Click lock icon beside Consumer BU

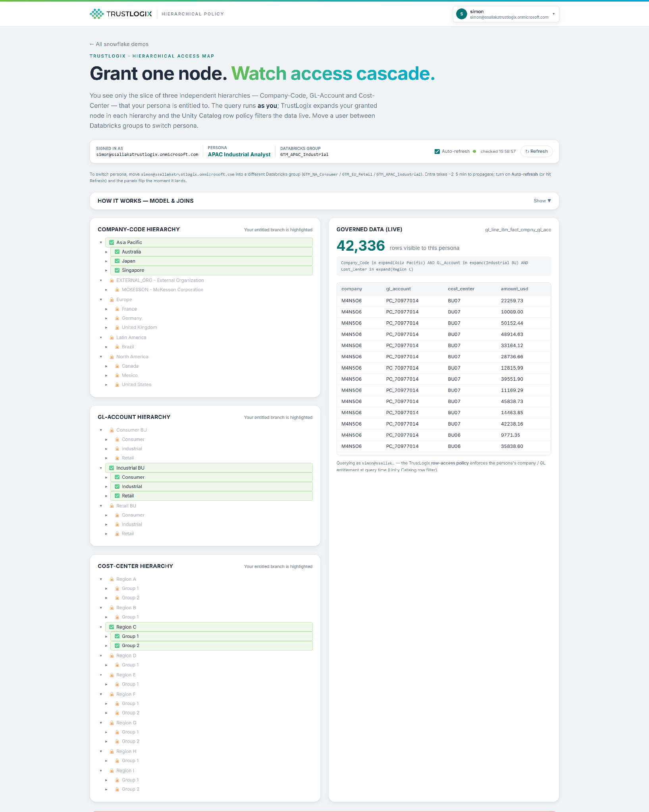[x=112, y=430]
